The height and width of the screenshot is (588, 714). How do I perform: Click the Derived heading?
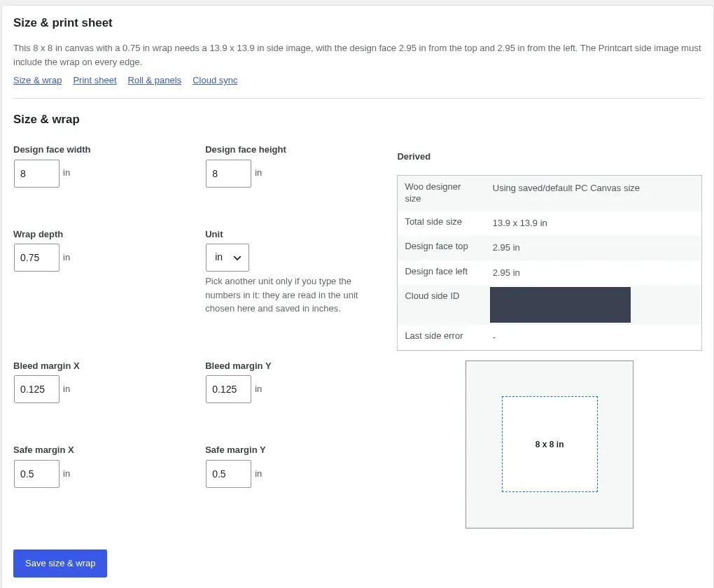pyautogui.click(x=414, y=157)
